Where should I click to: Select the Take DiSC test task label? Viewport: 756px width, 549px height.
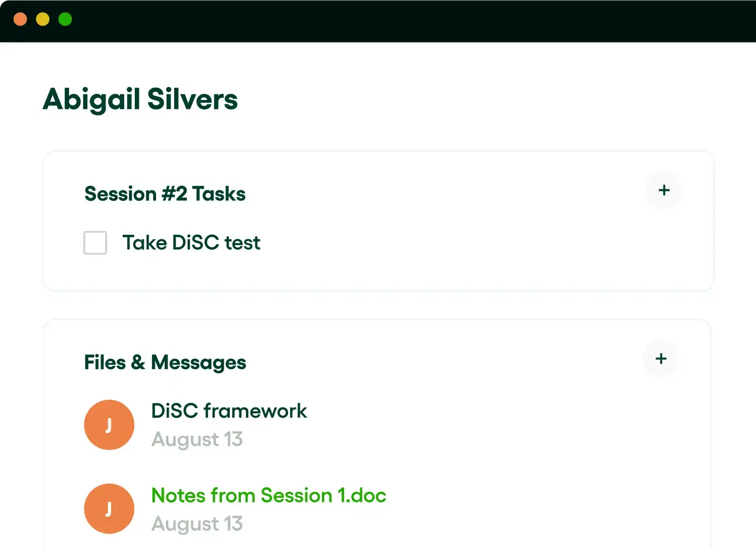[x=191, y=243]
